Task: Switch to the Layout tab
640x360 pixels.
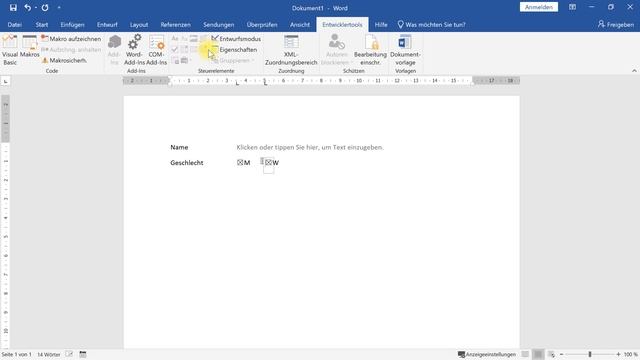Action: [x=139, y=24]
